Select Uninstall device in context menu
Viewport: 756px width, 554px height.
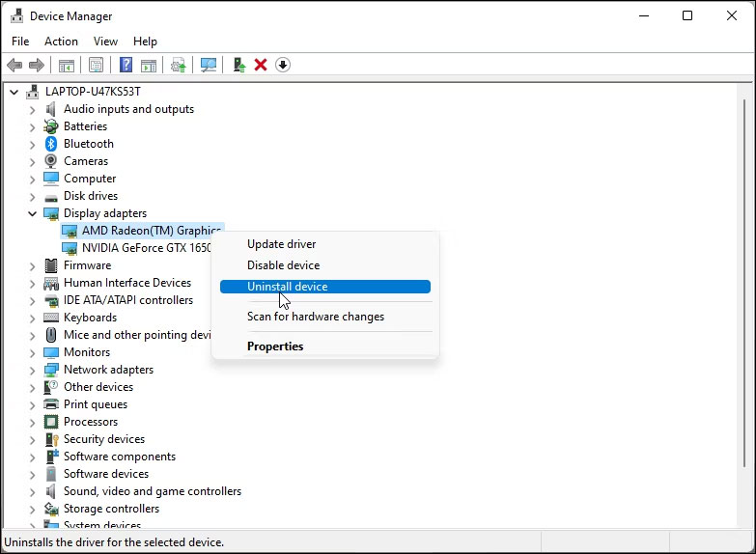coord(325,287)
